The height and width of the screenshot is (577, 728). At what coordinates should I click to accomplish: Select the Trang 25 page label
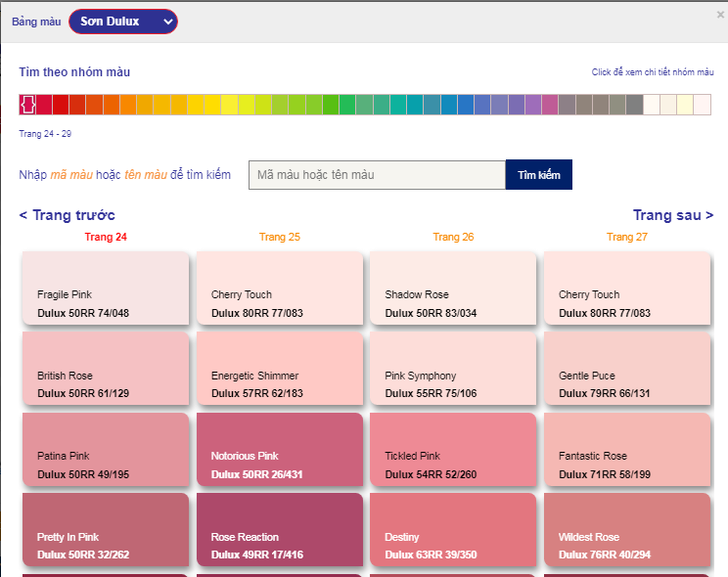point(280,237)
